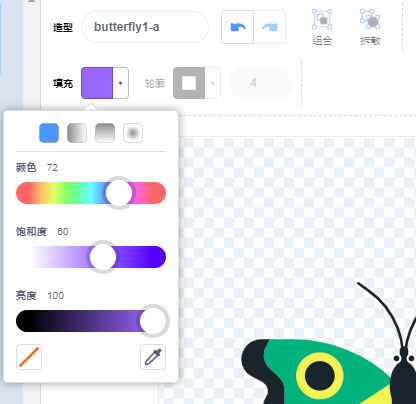Click the costume name field butterfly1-a

[145, 27]
